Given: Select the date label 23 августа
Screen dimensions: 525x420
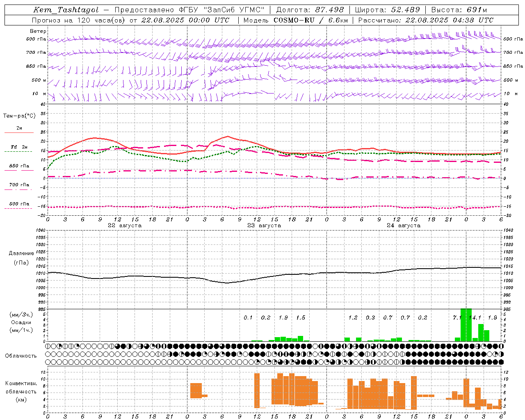Looking at the screenshot, I should pos(264,226).
